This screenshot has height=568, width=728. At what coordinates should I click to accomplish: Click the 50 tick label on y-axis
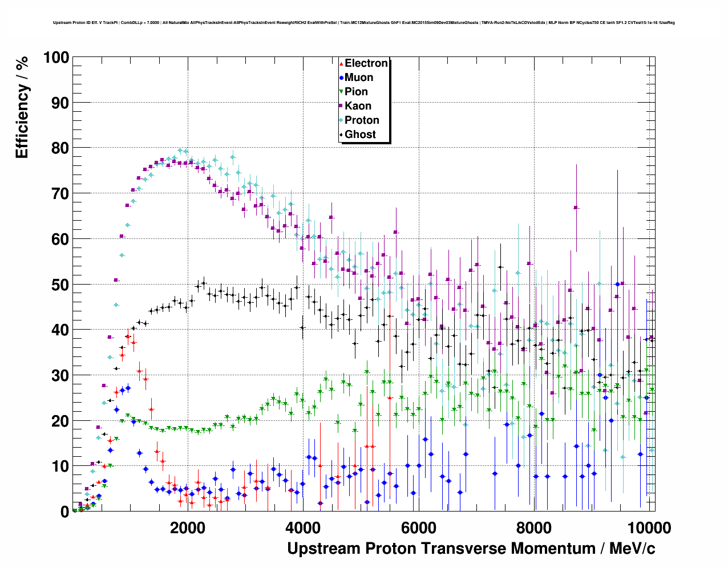60,285
